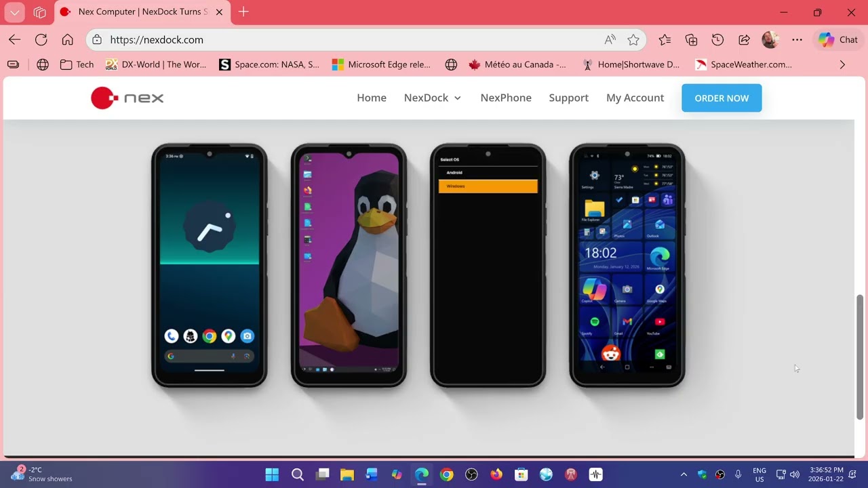This screenshot has width=868, height=488.
Task: Open File Explorer from taskbar
Action: [347, 474]
